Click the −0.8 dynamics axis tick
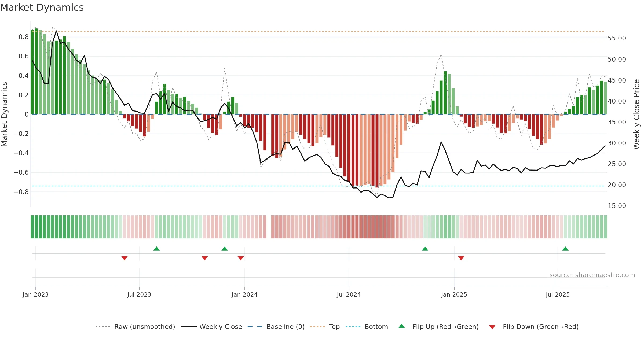 (21, 192)
